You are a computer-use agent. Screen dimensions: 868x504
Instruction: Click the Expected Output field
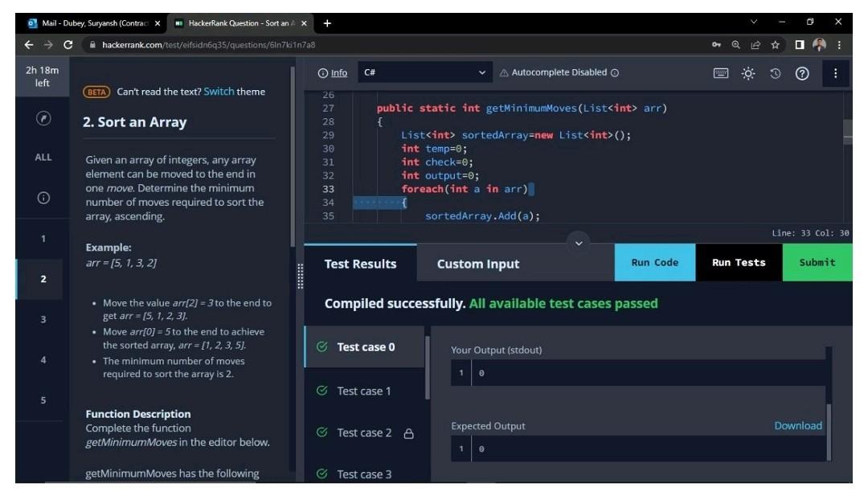[x=637, y=449]
